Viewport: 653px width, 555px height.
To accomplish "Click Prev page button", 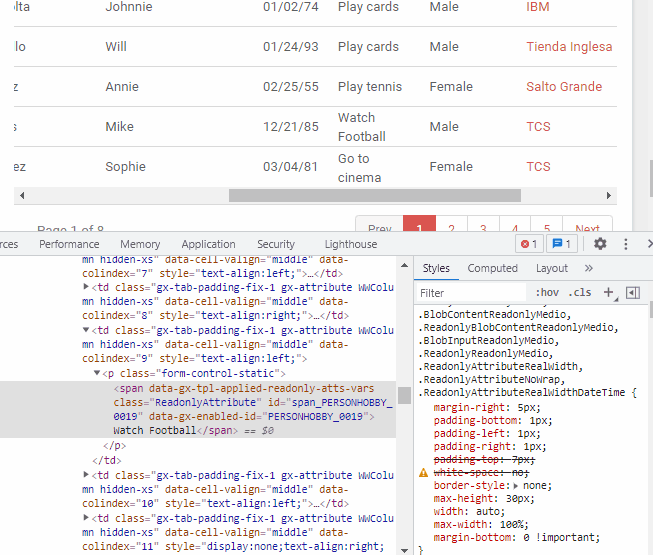I will pos(379,225).
